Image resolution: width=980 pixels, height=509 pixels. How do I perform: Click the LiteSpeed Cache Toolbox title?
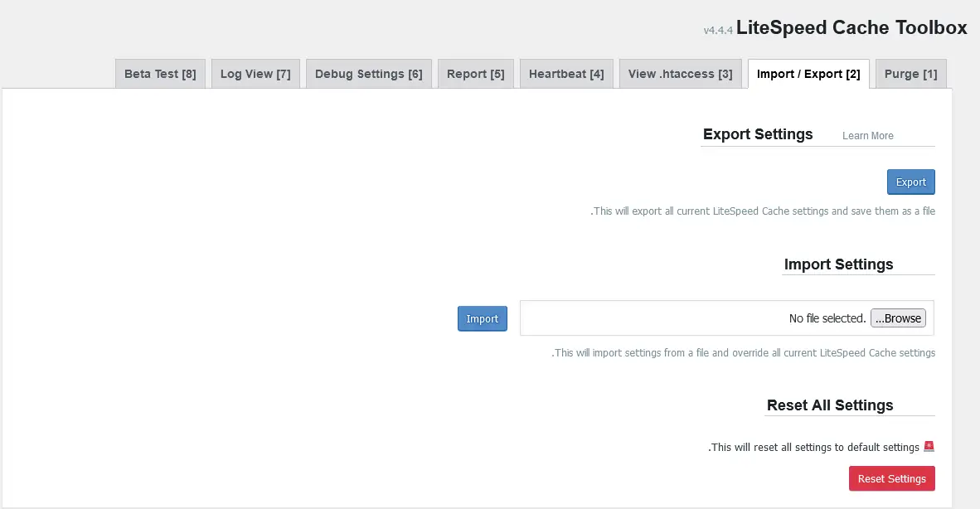[x=851, y=27]
